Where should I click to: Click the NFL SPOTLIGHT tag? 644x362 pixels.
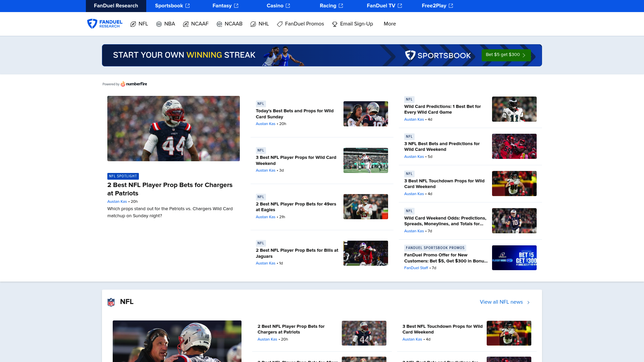(123, 176)
